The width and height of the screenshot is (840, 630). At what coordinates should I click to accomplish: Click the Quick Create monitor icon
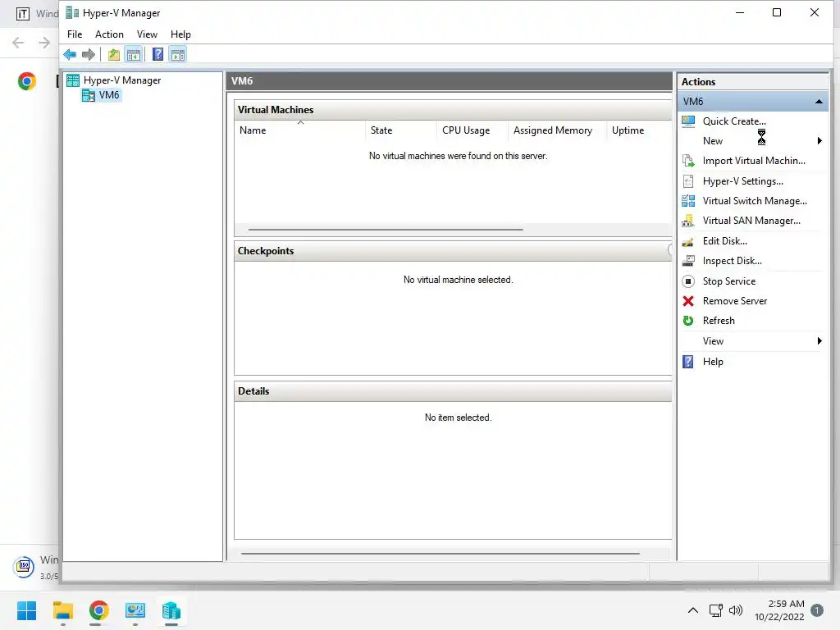coord(688,121)
